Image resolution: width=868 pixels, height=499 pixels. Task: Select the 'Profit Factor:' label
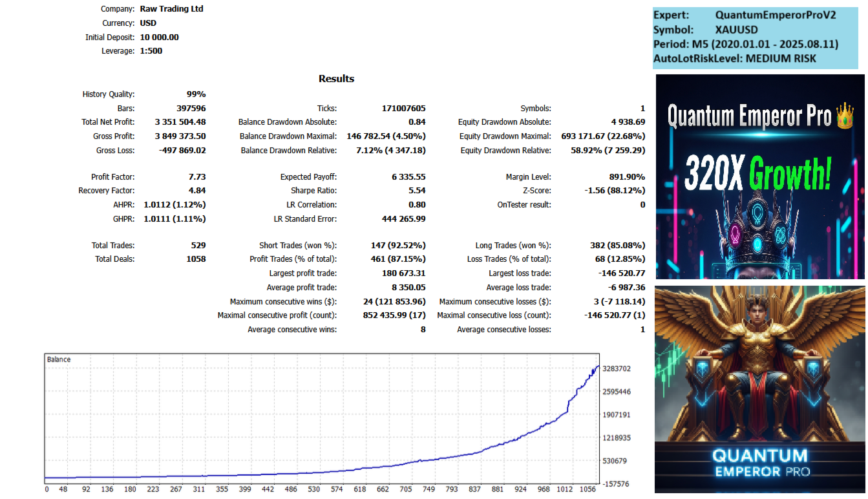tap(113, 177)
